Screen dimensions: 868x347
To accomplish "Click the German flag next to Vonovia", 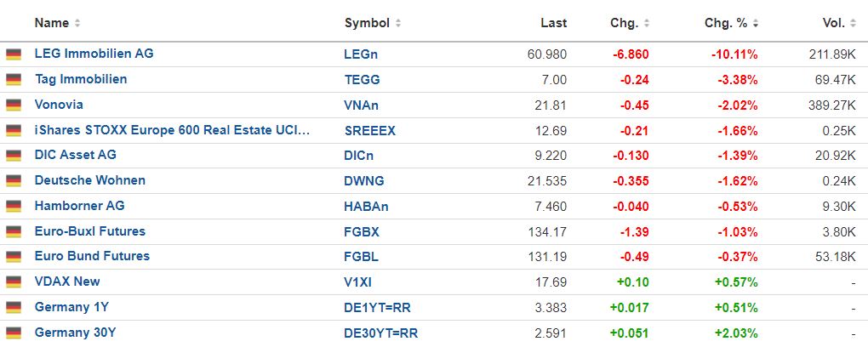I will [14, 105].
